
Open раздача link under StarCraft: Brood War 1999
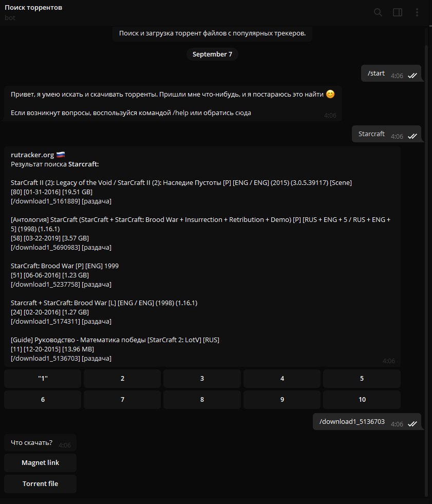(x=97, y=285)
